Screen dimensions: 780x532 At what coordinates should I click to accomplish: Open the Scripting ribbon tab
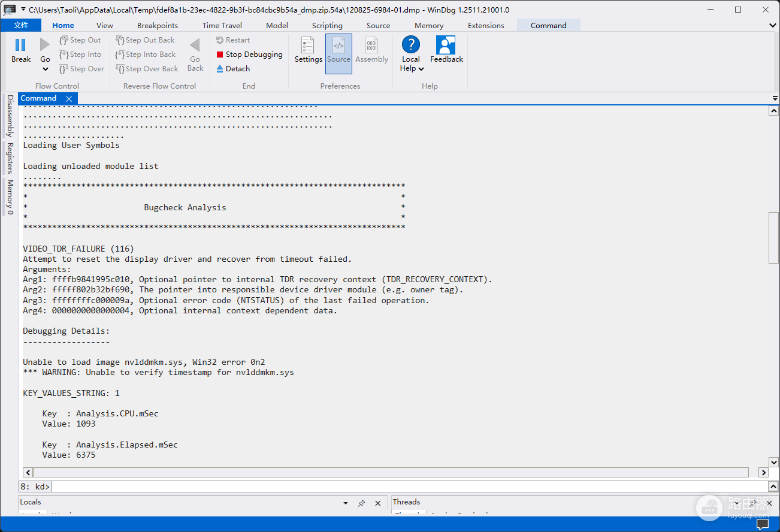coord(327,25)
